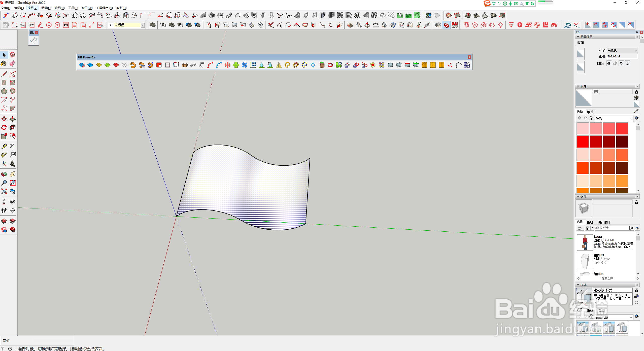
Task: Choose the pink Eraser tool
Action: tap(13, 63)
